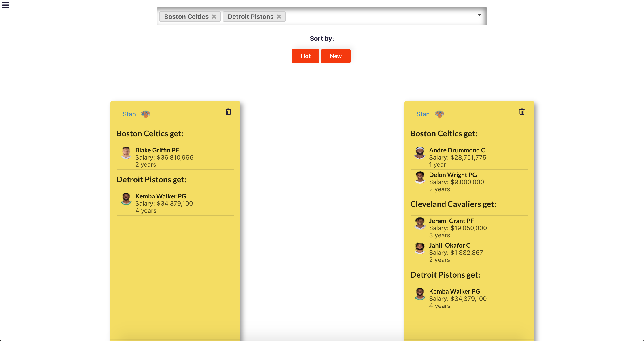644x341 pixels.
Task: Open the hamburger menu
Action: pyautogui.click(x=6, y=5)
